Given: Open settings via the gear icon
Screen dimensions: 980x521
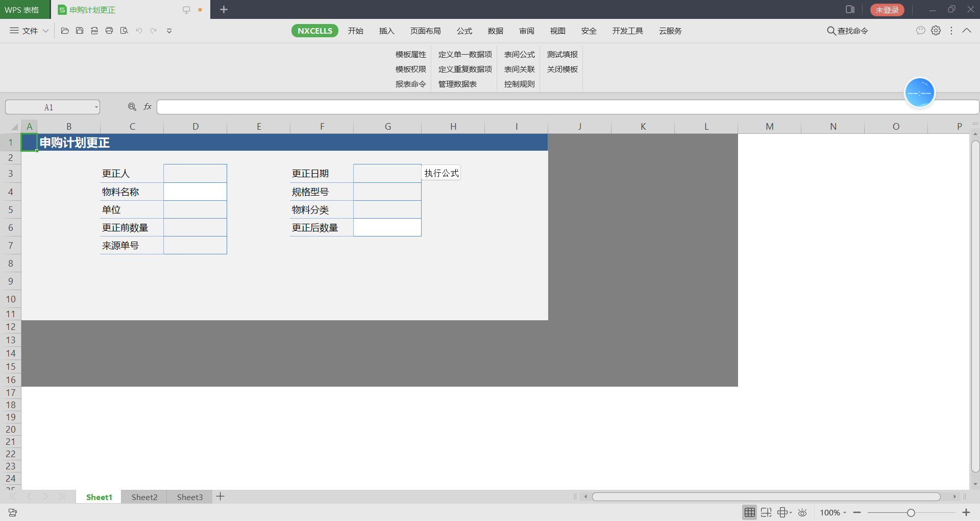Looking at the screenshot, I should click(936, 31).
